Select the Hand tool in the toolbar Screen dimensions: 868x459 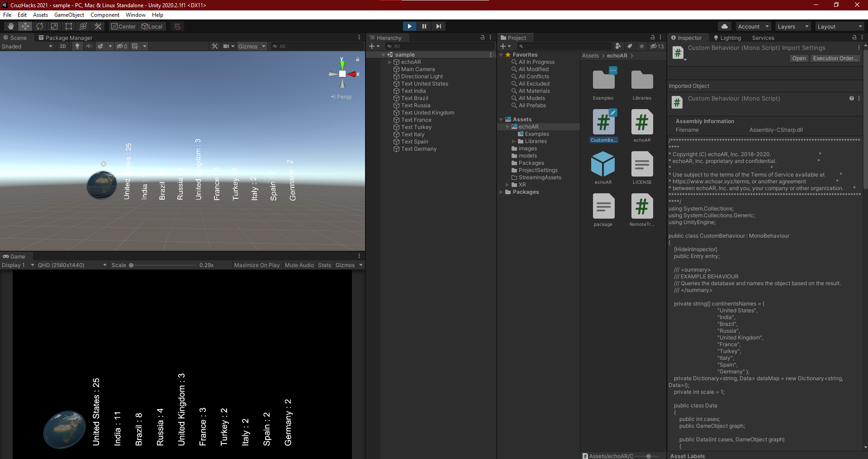click(11, 26)
